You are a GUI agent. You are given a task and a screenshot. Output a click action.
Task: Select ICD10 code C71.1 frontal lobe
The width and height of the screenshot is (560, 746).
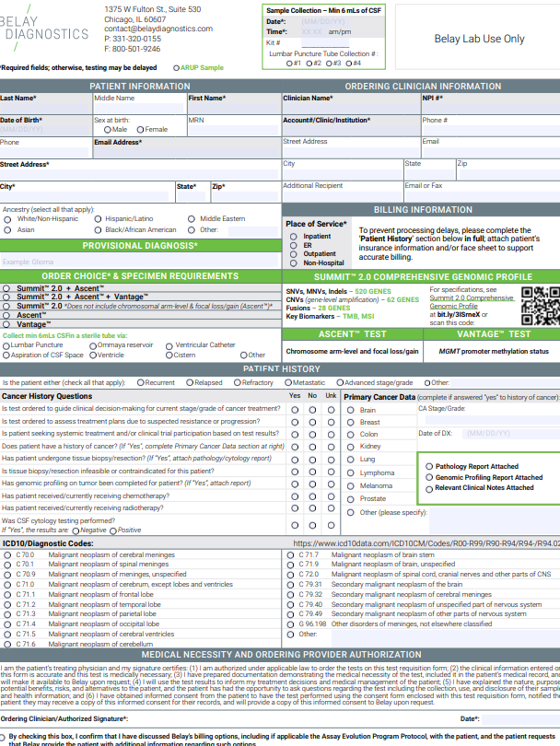pyautogui.click(x=7, y=595)
